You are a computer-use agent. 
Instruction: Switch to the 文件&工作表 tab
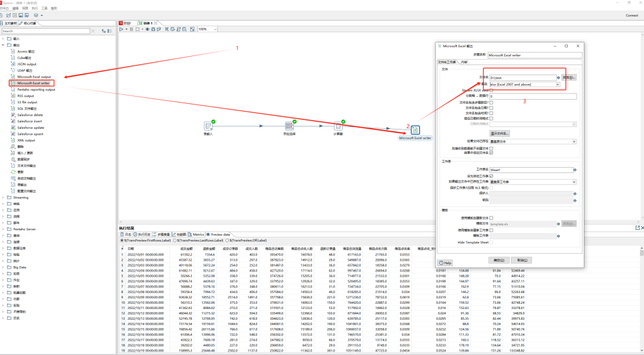(447, 62)
